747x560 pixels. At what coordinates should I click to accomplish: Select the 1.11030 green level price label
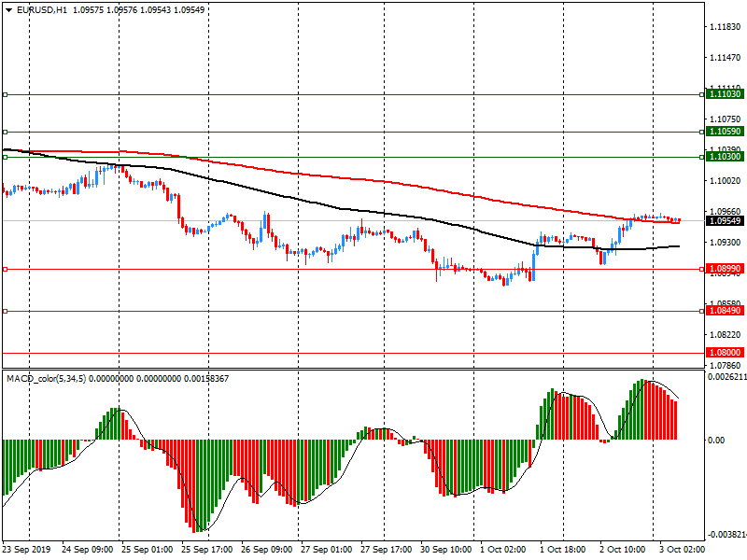(x=725, y=94)
